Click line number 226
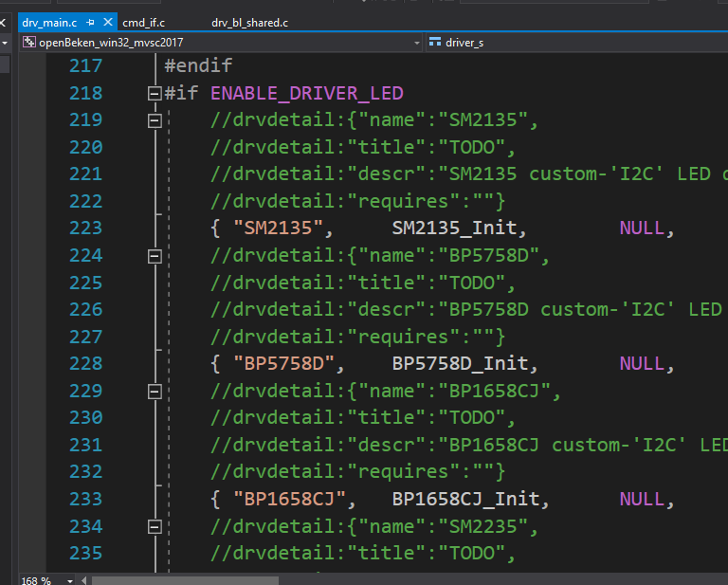This screenshot has height=585, width=728. point(86,310)
